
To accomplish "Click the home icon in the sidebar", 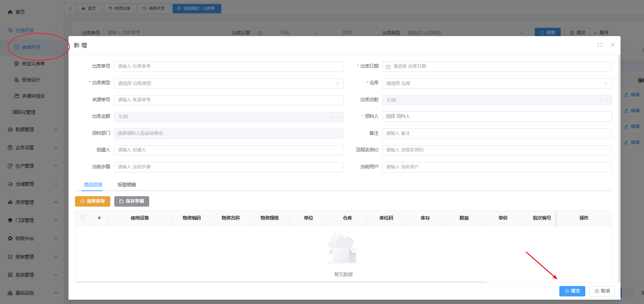I will pos(10,12).
